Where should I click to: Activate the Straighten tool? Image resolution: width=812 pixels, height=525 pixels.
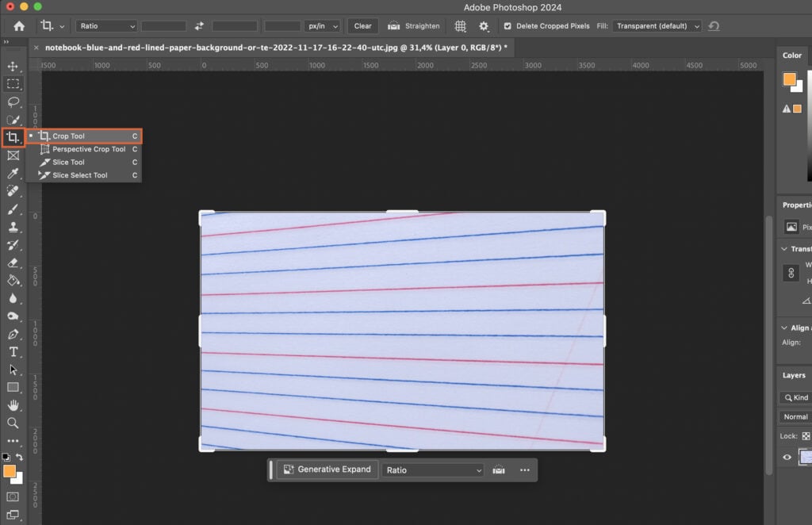pos(413,25)
